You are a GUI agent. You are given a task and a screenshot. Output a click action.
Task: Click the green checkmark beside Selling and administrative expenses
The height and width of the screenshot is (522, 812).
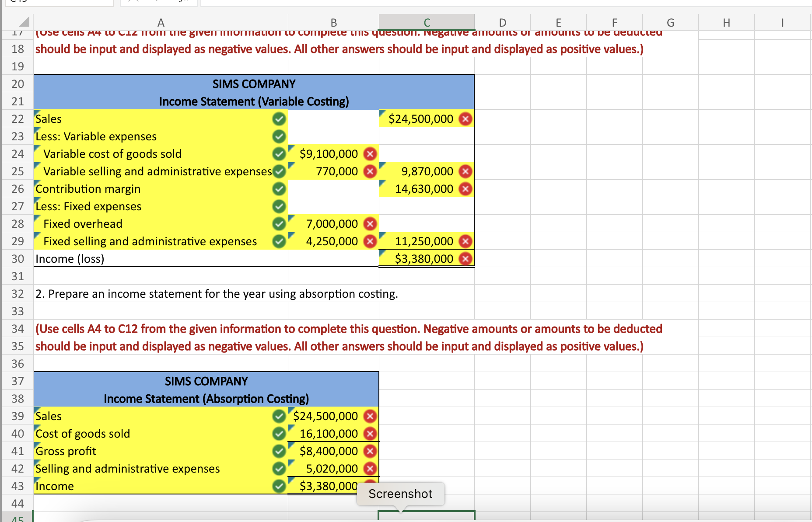click(279, 469)
